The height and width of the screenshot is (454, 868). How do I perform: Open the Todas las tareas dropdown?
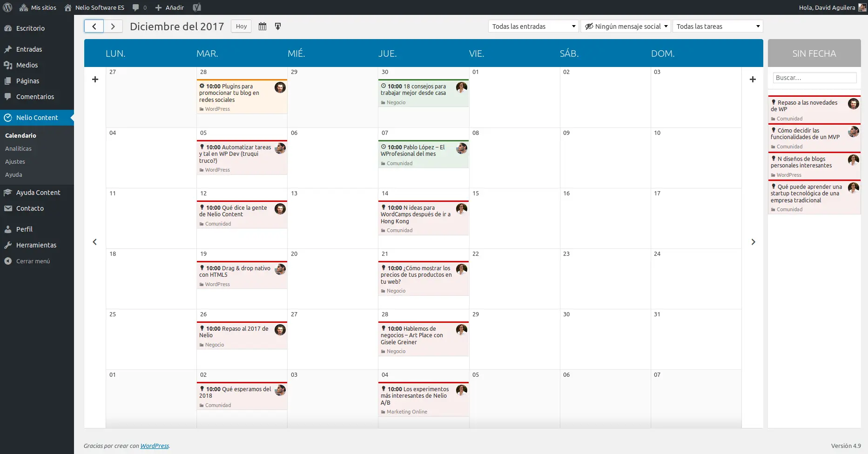(x=717, y=27)
